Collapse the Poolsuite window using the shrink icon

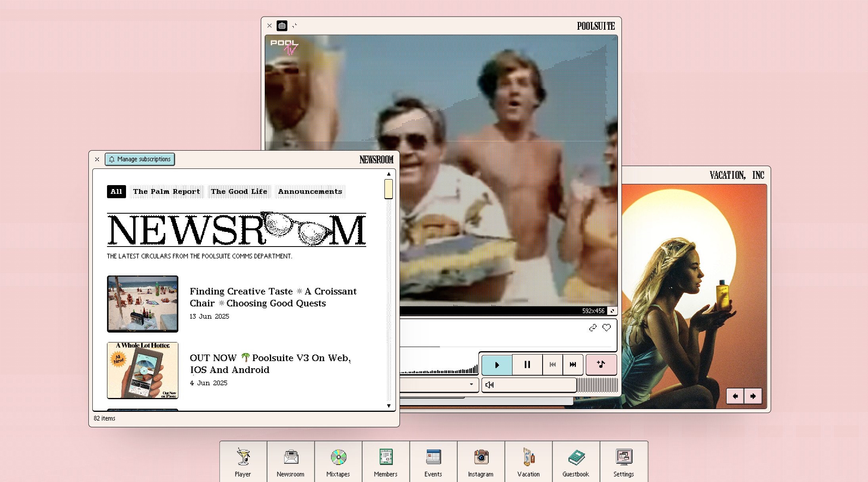(x=294, y=26)
